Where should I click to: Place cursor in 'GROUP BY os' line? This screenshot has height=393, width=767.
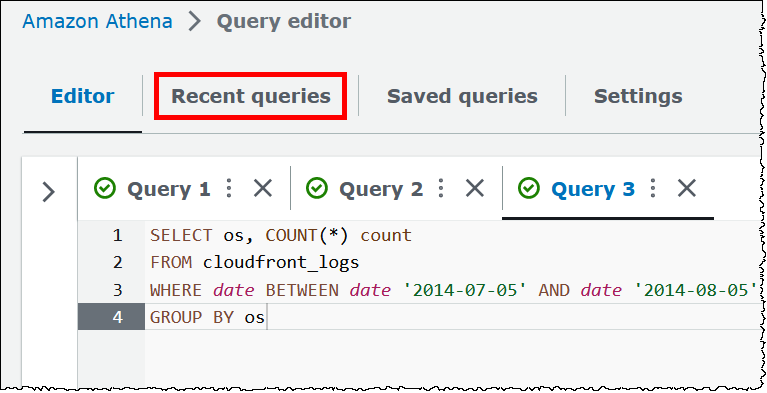pos(207,317)
